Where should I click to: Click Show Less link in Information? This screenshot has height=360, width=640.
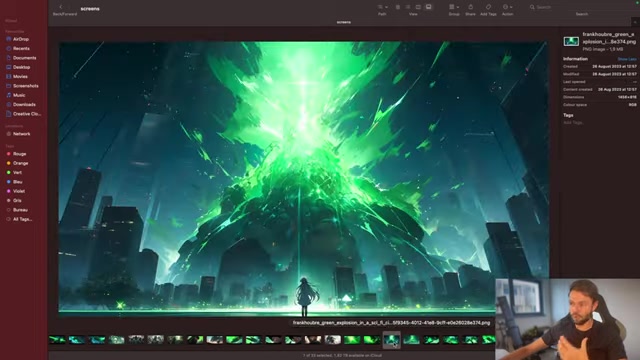[x=627, y=59]
